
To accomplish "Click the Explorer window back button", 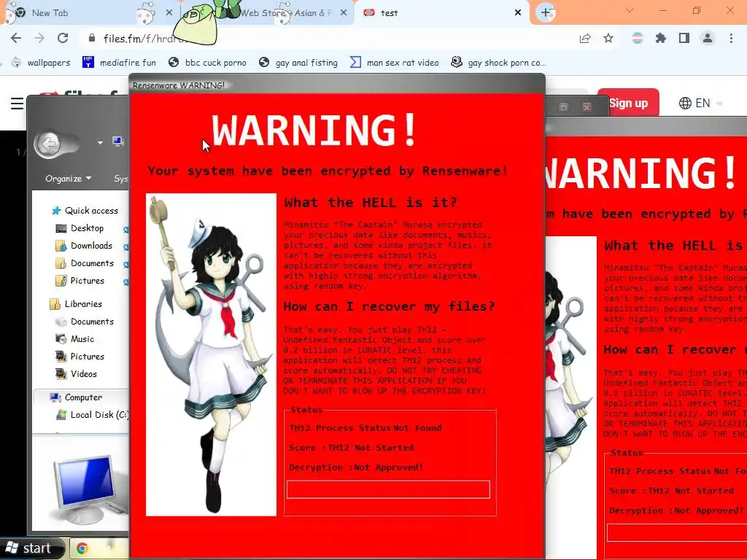I will [x=47, y=143].
